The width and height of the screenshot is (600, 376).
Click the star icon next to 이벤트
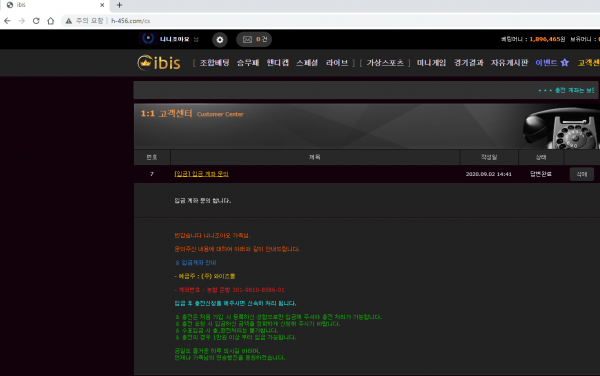tap(565, 63)
